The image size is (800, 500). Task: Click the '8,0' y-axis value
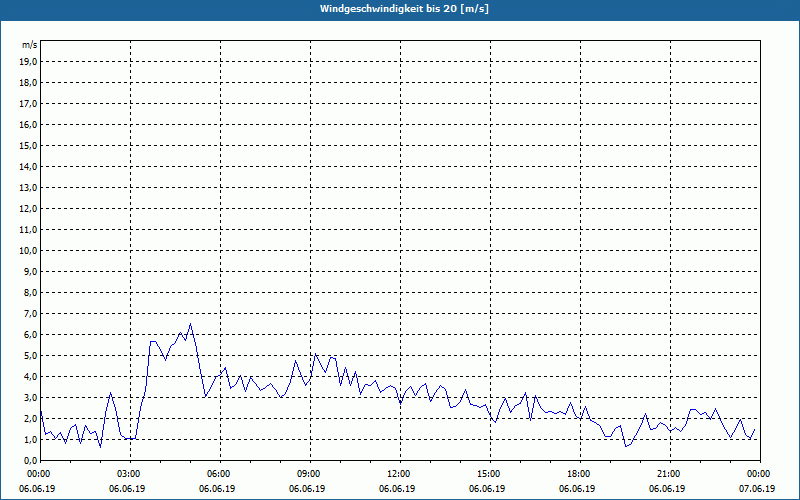click(x=30, y=293)
